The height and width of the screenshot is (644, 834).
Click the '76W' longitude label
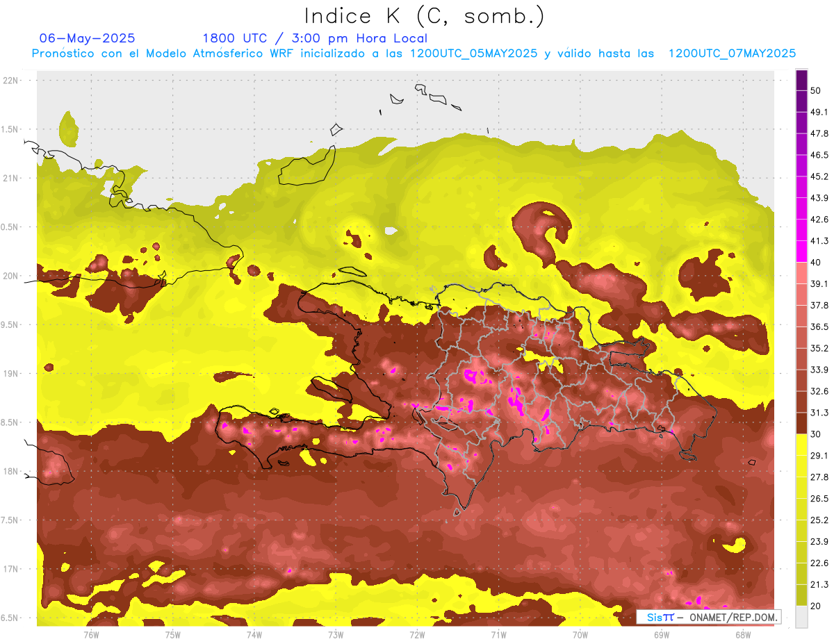(x=91, y=634)
